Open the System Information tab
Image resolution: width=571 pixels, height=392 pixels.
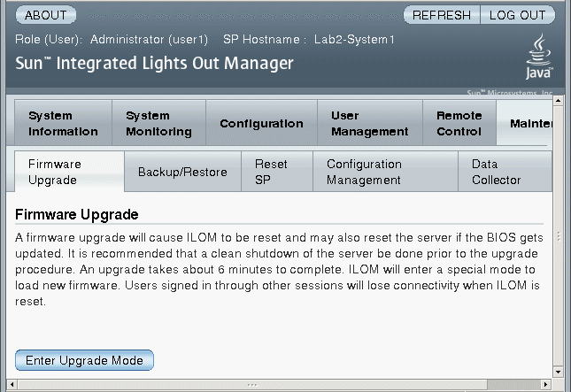click(x=64, y=123)
